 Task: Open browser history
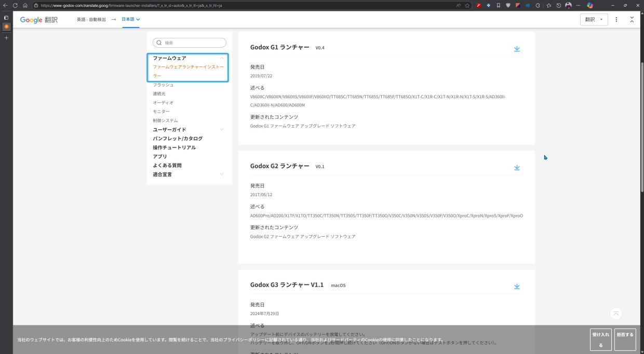[x=558, y=5]
